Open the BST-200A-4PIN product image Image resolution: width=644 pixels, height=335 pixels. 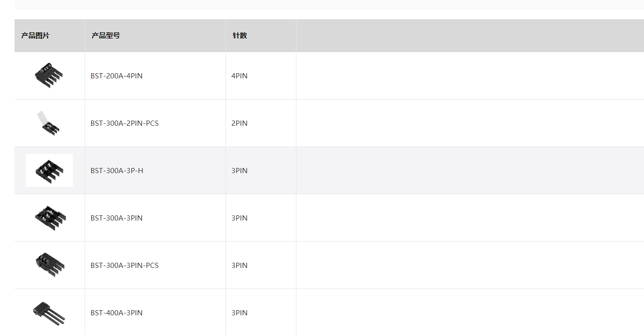click(49, 76)
